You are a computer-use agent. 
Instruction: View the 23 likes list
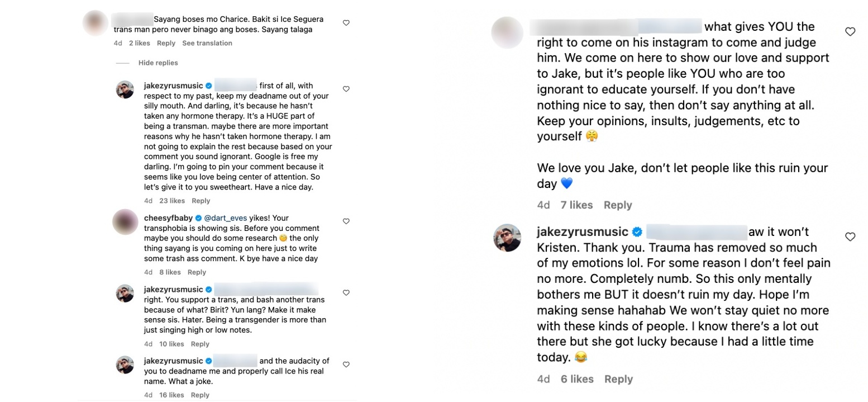tap(171, 201)
